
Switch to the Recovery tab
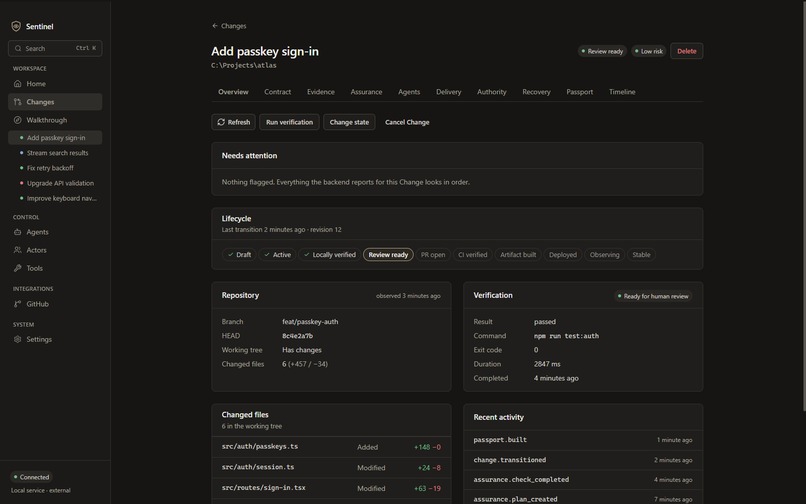536,92
